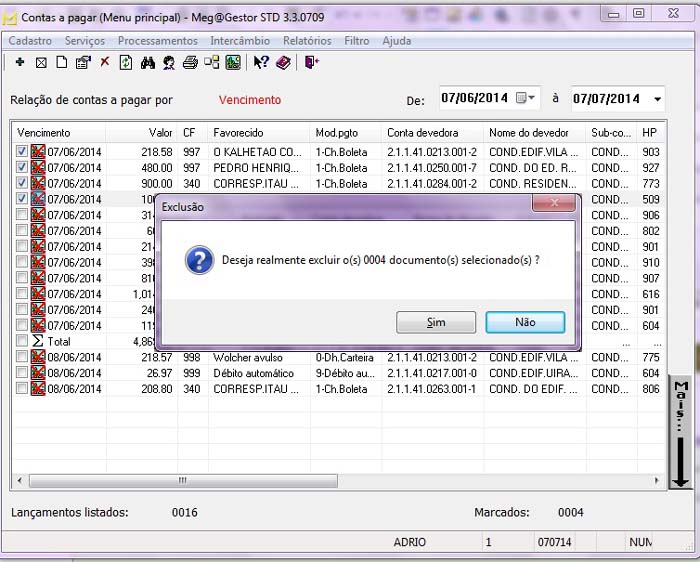
Task: Check the Débito automático row checkbox
Action: coord(22,373)
